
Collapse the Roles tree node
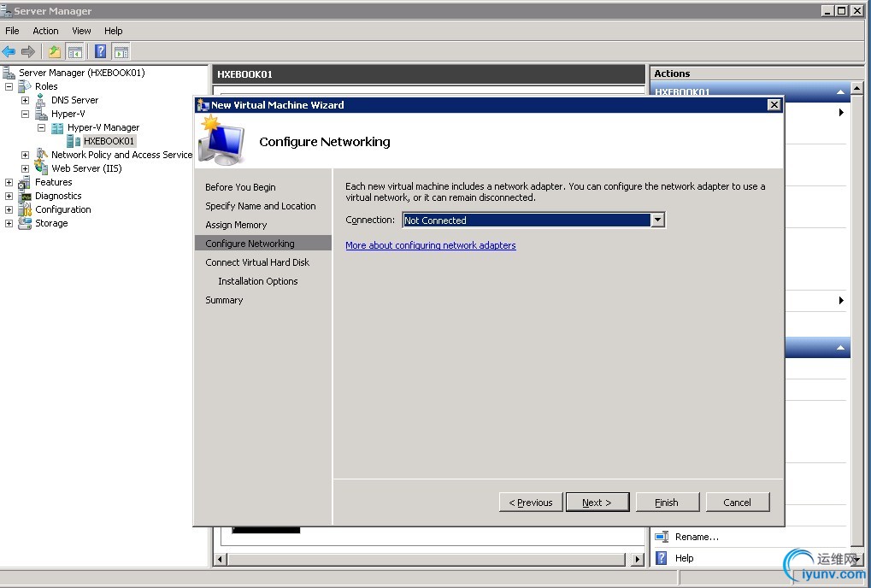(x=9, y=86)
